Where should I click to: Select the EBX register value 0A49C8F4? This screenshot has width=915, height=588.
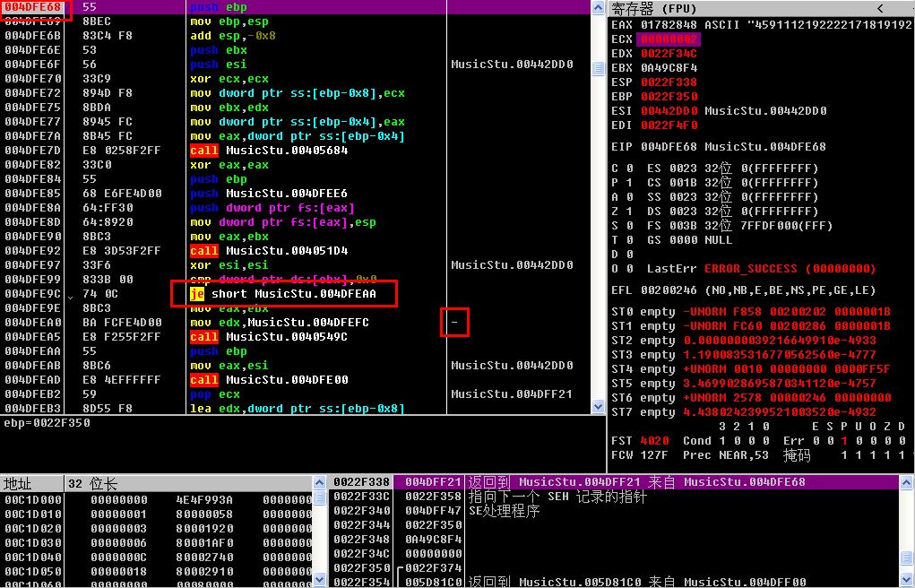pos(669,68)
